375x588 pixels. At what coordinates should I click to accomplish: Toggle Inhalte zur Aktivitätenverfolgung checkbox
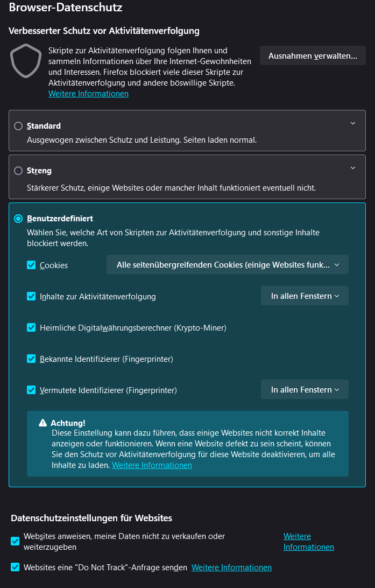click(x=31, y=296)
